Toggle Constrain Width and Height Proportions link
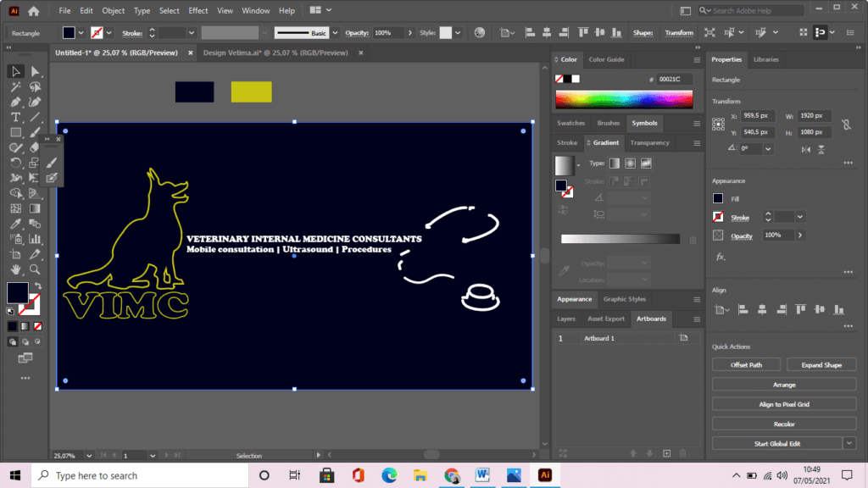Viewport: 868px width, 488px height. [x=847, y=125]
